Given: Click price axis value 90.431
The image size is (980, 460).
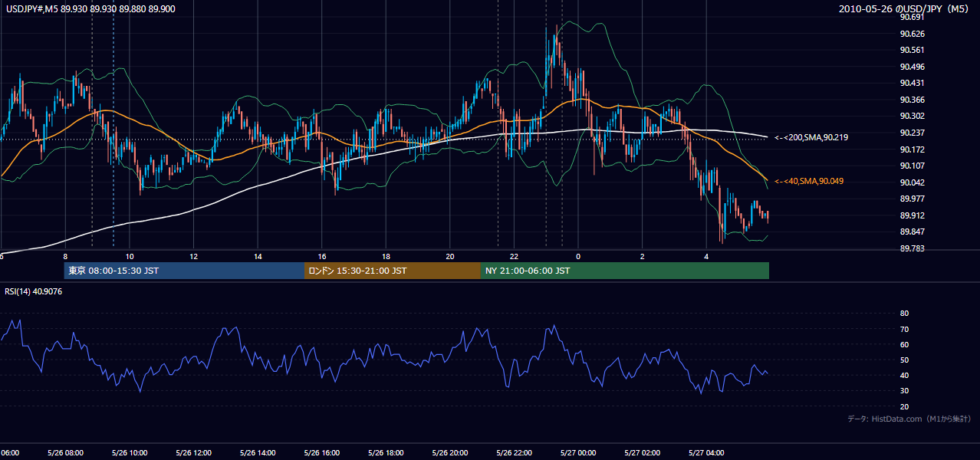Looking at the screenshot, I should (912, 83).
